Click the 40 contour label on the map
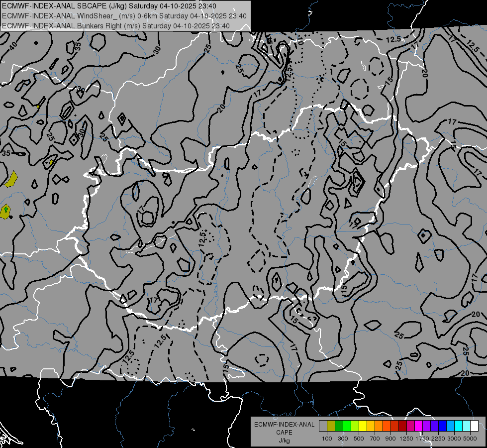Viewport: 487px width, 448px height. point(13,46)
